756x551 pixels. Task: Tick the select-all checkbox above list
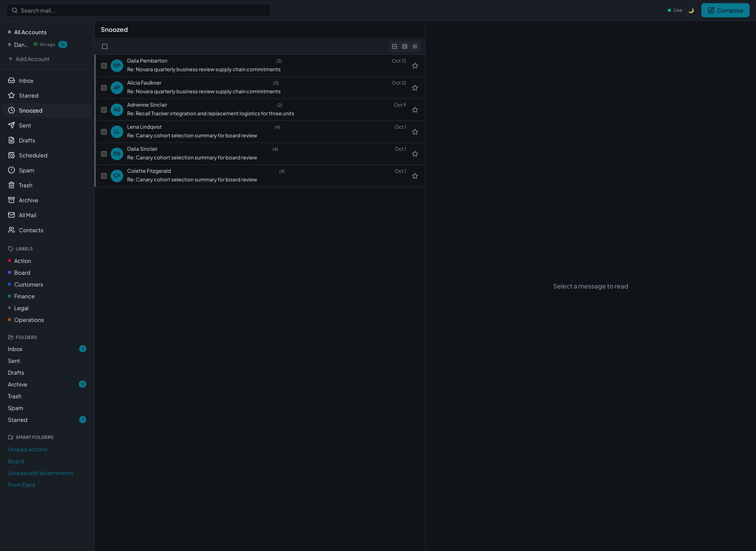tap(105, 47)
